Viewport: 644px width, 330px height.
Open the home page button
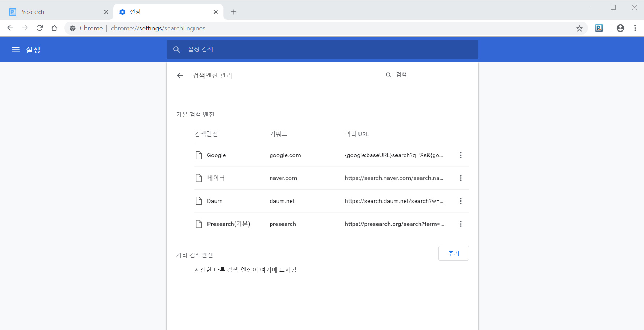54,28
